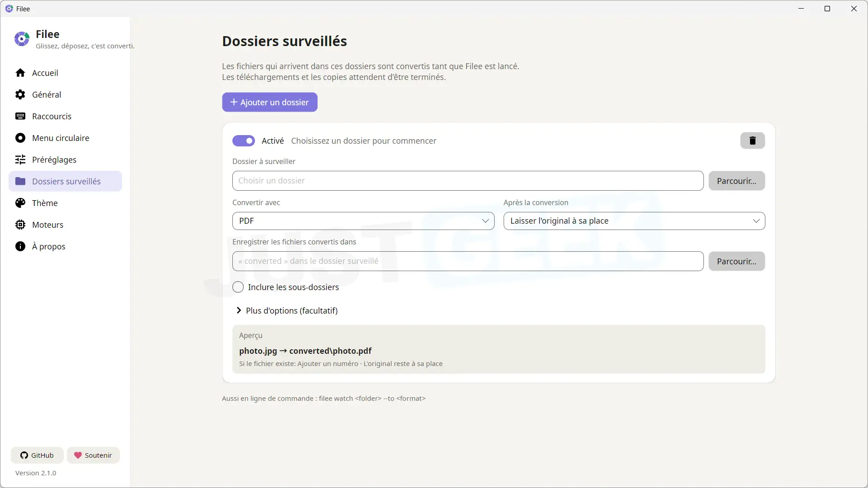Open the Accueil page

pyautogui.click(x=65, y=73)
